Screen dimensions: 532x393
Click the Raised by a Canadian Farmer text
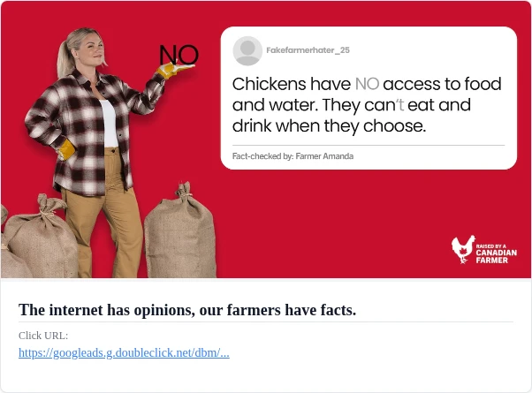click(x=496, y=253)
